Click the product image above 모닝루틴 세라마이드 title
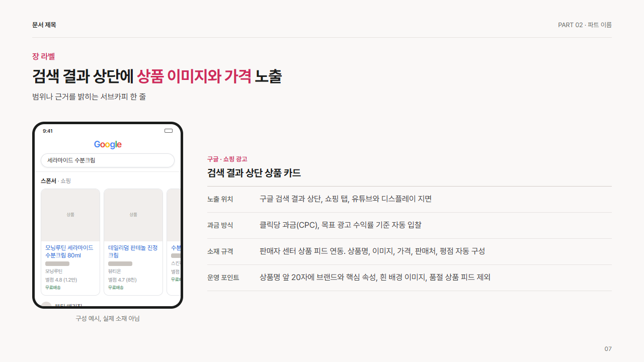Viewport: 644px width, 362px height. click(70, 215)
